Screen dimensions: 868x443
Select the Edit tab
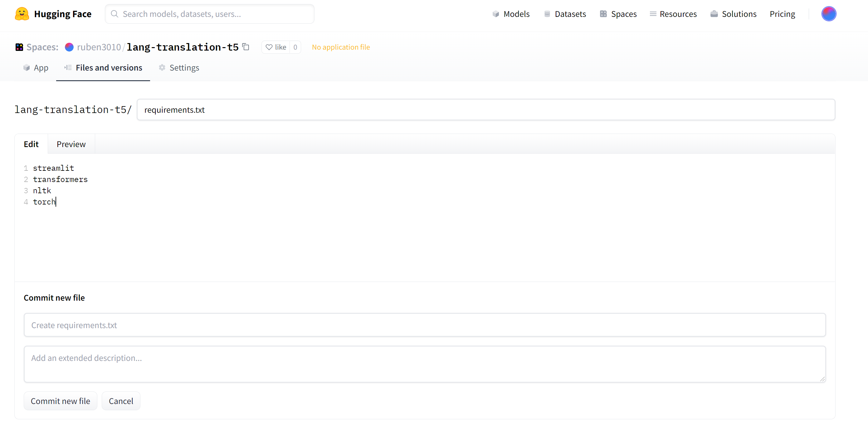click(x=31, y=144)
